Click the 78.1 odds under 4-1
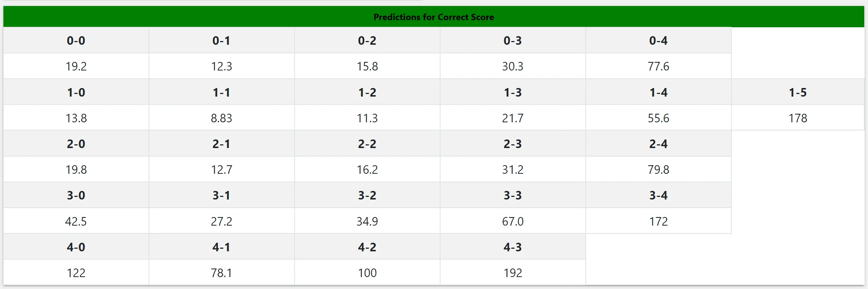 [x=222, y=273]
